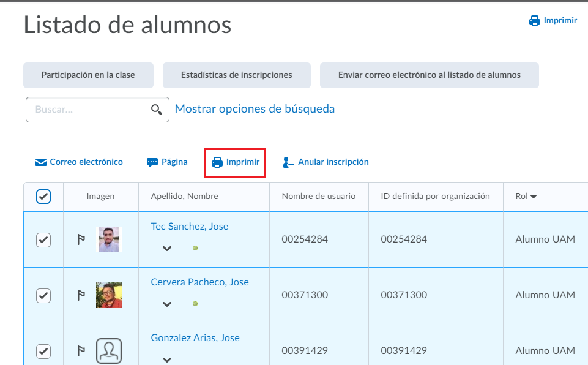Image resolution: width=588 pixels, height=365 pixels.
Task: Expand the chevron menu under Tec Sanchez, Jose
Action: 167,249
